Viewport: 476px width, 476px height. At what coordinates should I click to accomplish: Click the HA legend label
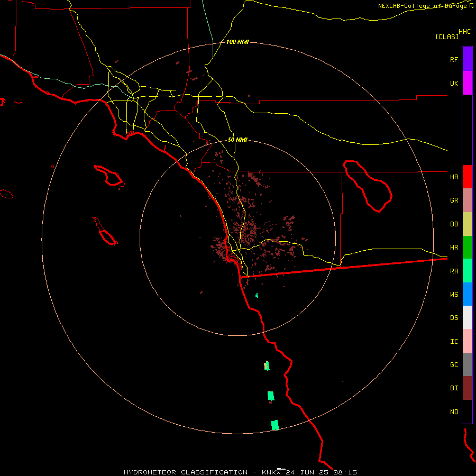[454, 177]
